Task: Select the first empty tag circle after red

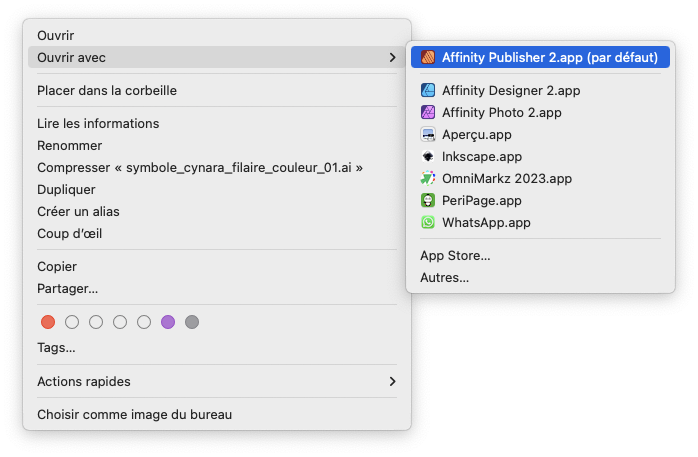Action: [72, 322]
